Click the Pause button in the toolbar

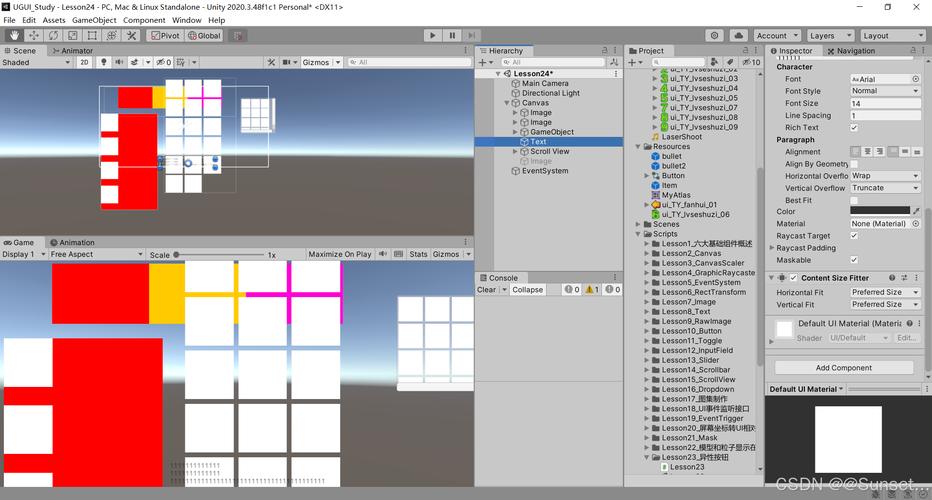pos(452,36)
